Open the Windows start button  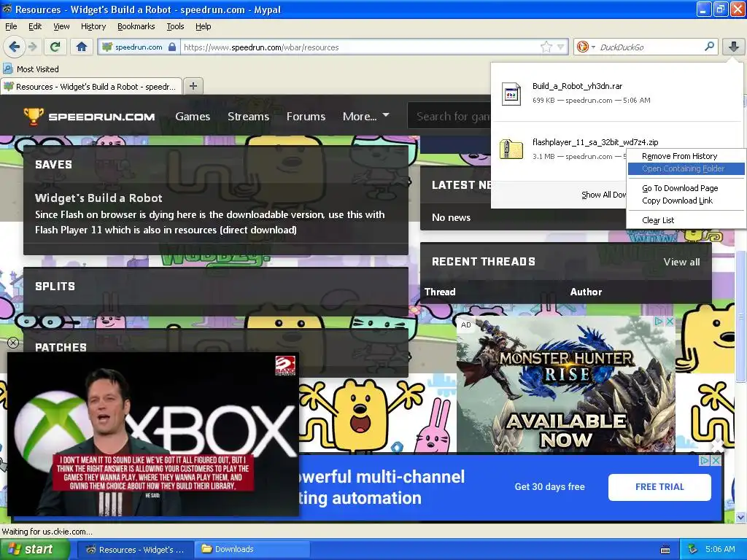click(x=35, y=549)
